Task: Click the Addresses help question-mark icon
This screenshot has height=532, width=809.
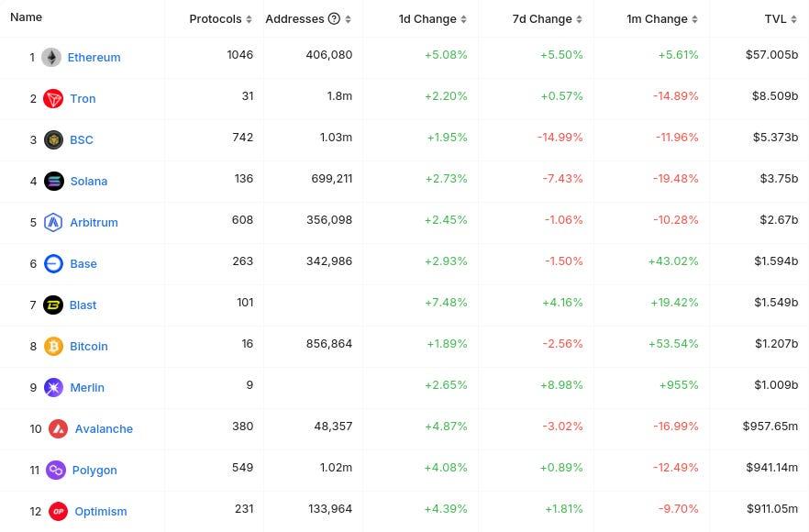Action: [x=334, y=18]
